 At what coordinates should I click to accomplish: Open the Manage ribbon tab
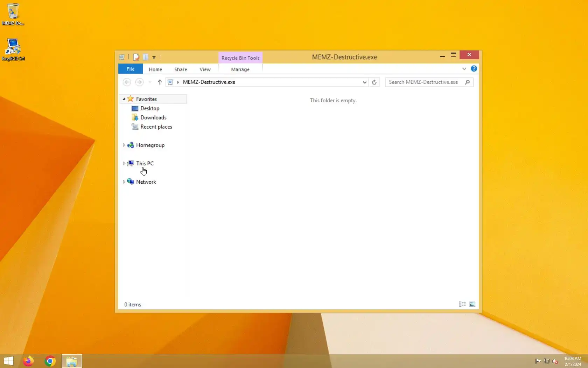[240, 69]
